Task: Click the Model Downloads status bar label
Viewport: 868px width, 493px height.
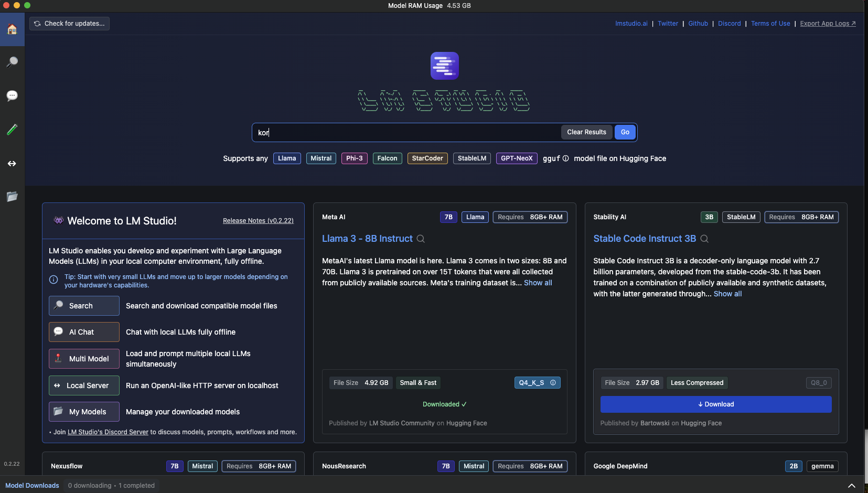Action: [32, 486]
